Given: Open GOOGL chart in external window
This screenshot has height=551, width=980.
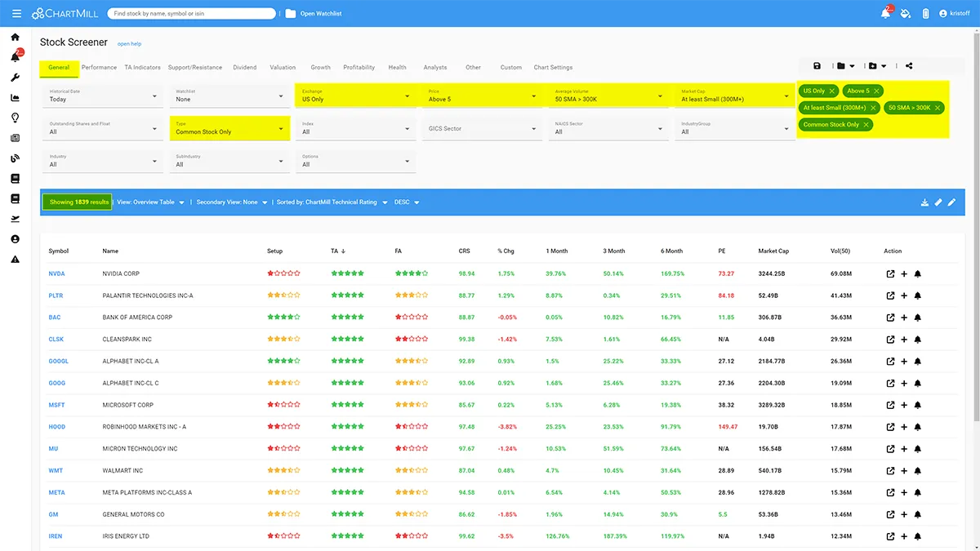Looking at the screenshot, I should tap(891, 361).
